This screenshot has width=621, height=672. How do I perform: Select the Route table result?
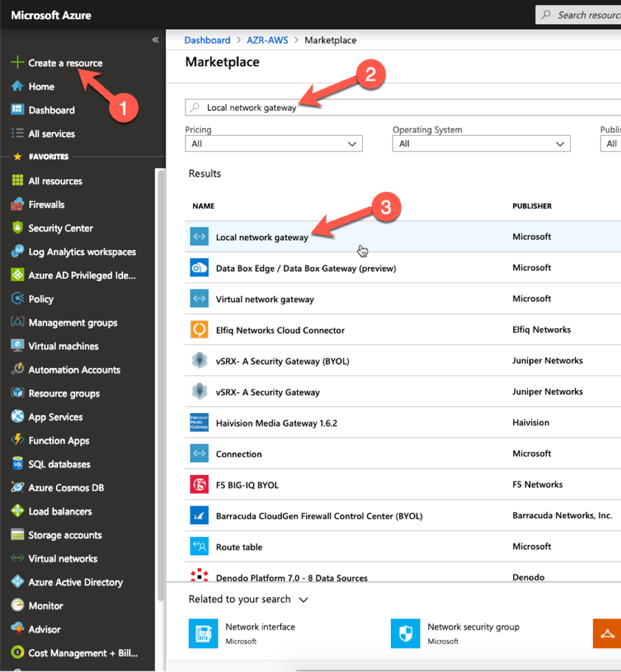[403, 546]
